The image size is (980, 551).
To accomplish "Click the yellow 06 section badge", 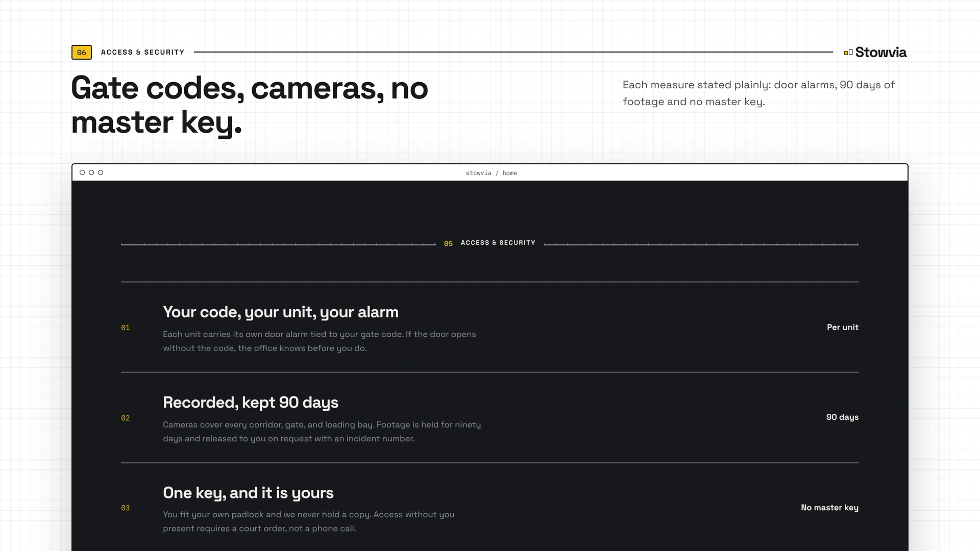I will click(82, 53).
